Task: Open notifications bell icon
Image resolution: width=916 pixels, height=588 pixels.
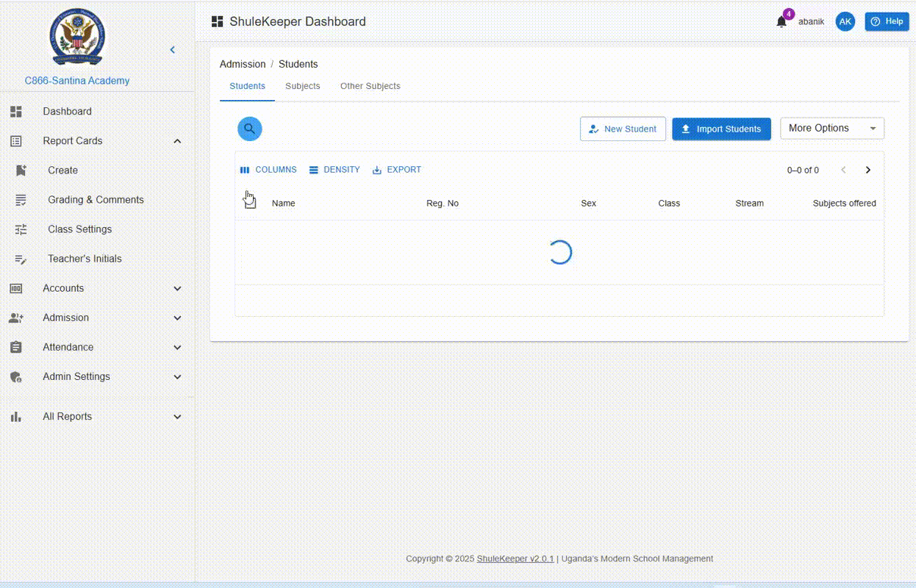Action: [781, 22]
